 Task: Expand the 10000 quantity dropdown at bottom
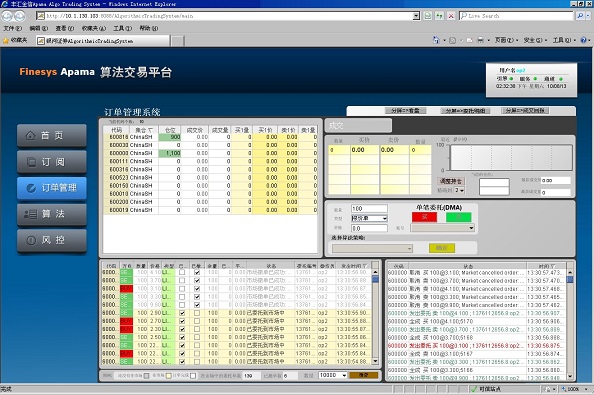coord(333,375)
